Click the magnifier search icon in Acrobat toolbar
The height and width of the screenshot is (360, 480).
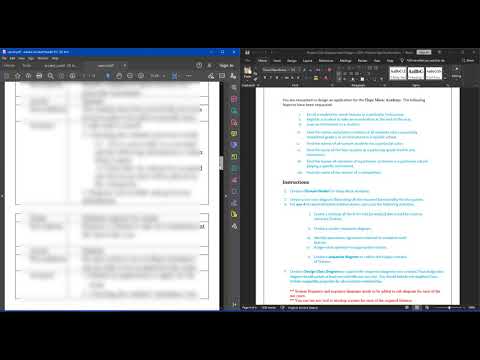[x=51, y=76]
